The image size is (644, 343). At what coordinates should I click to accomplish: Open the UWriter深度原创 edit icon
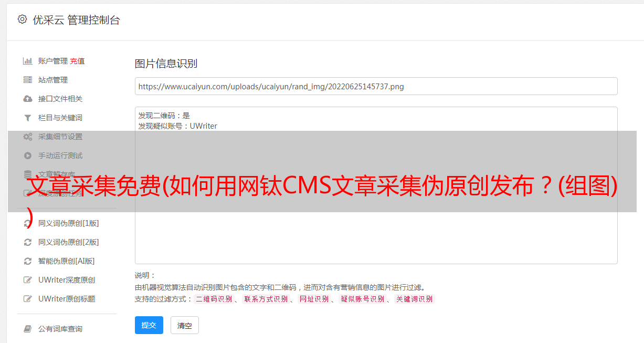coord(28,280)
